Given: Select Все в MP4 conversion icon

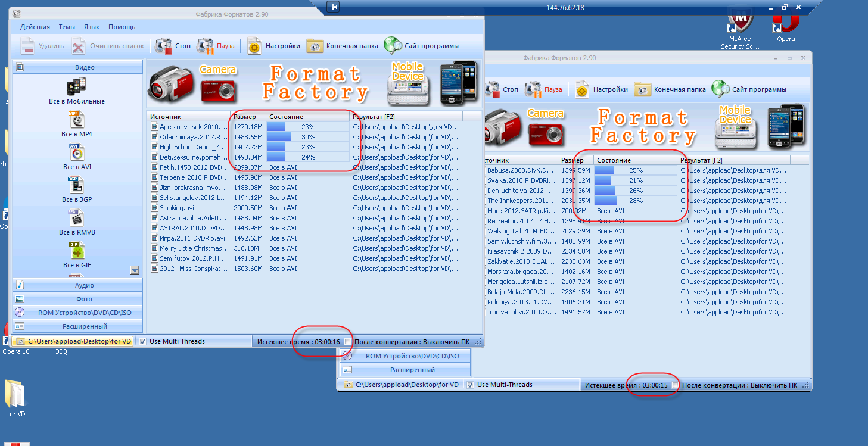Looking at the screenshot, I should (x=77, y=120).
